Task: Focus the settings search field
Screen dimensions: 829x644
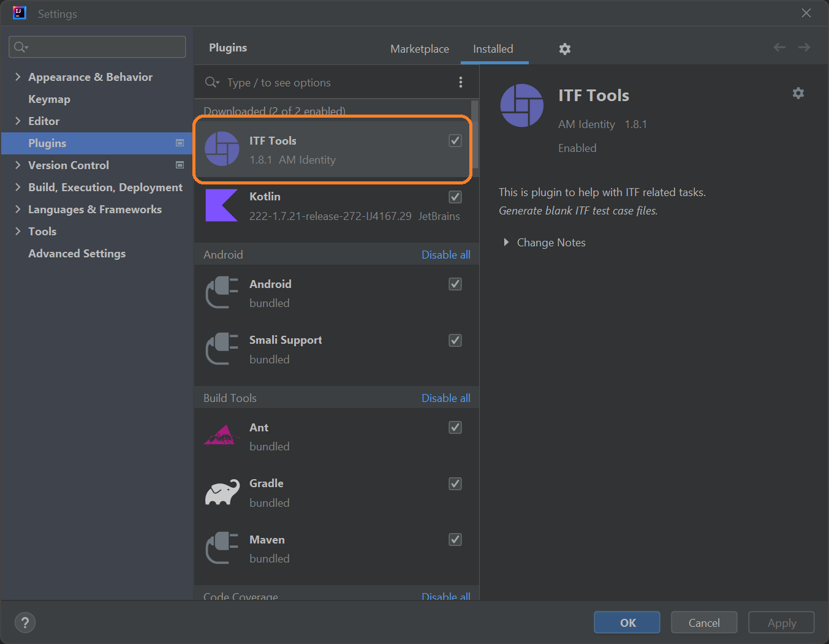Action: pos(97,47)
